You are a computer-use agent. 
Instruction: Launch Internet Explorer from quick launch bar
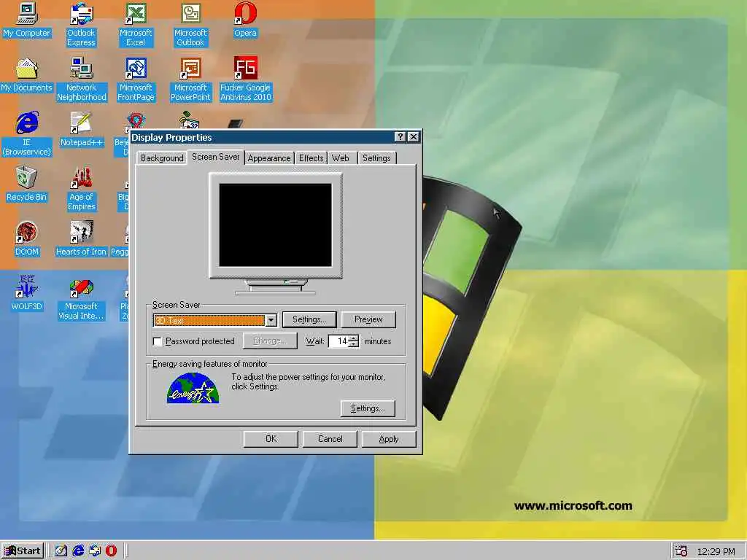point(78,551)
